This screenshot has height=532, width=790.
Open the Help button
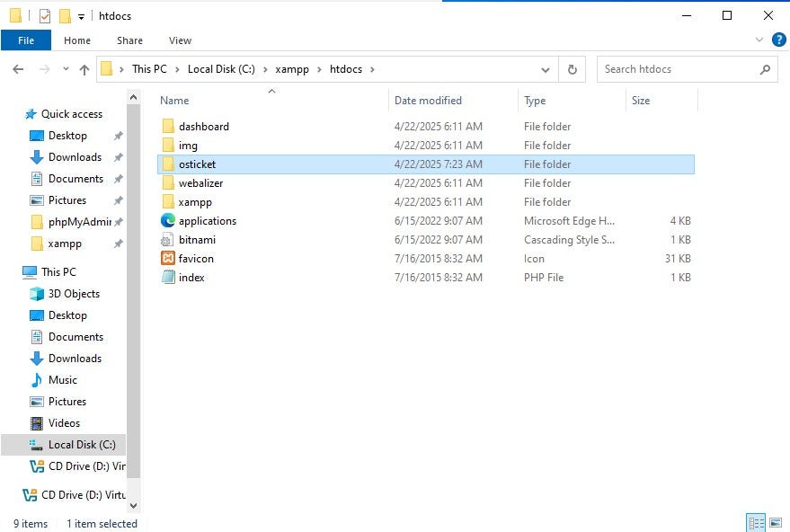pyautogui.click(x=779, y=40)
